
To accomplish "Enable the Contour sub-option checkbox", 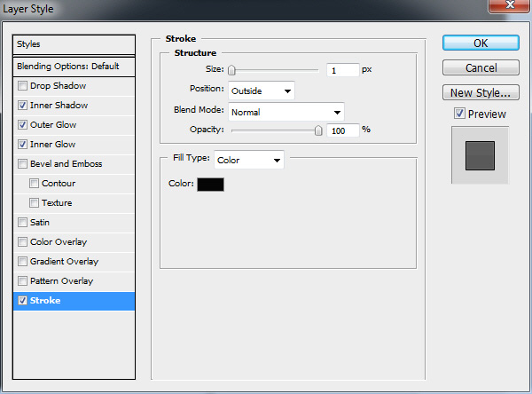I will [x=34, y=184].
